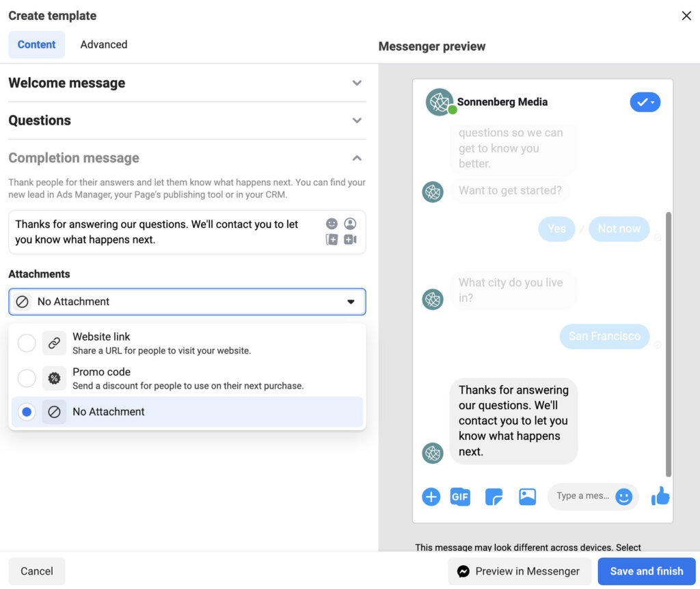Insert personalization into the completion message
The width and height of the screenshot is (700, 589).
(x=350, y=223)
